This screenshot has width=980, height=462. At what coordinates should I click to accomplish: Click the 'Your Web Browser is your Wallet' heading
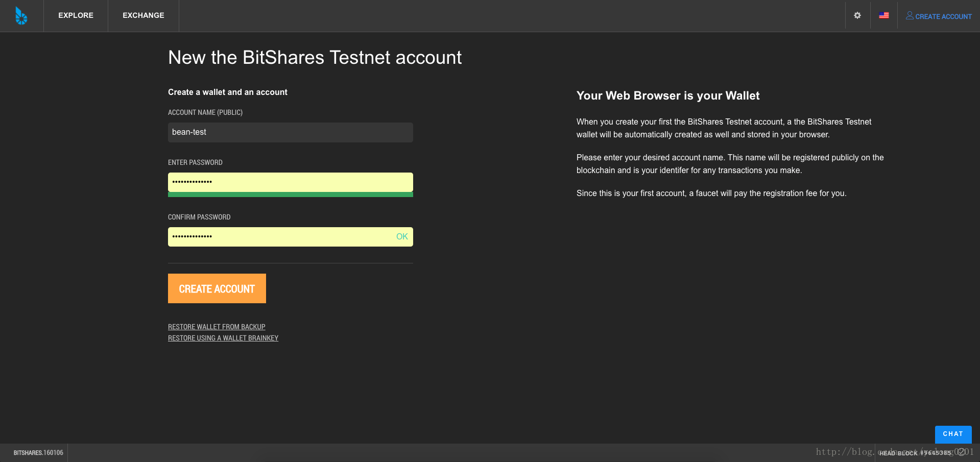pos(668,95)
